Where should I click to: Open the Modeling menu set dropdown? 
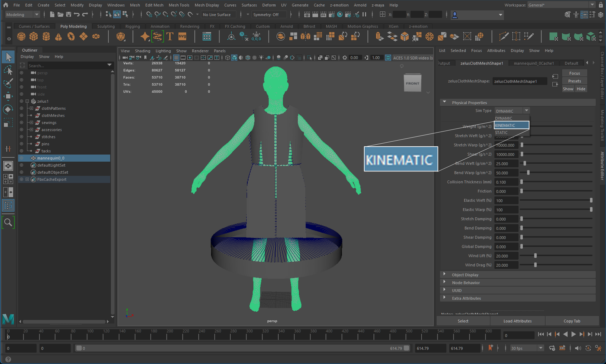point(22,14)
